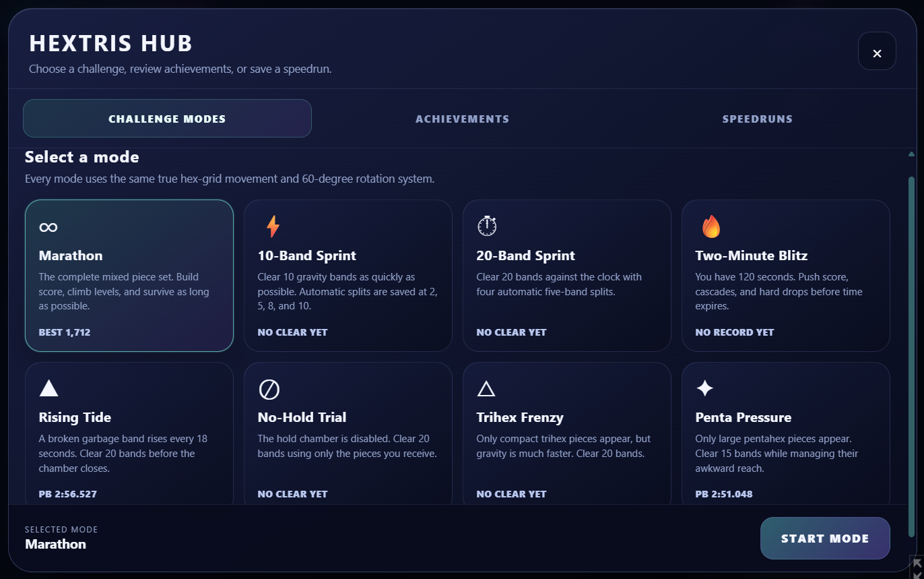This screenshot has height=579, width=924.
Task: Choose the 10-Band Sprint mode title
Action: [307, 255]
